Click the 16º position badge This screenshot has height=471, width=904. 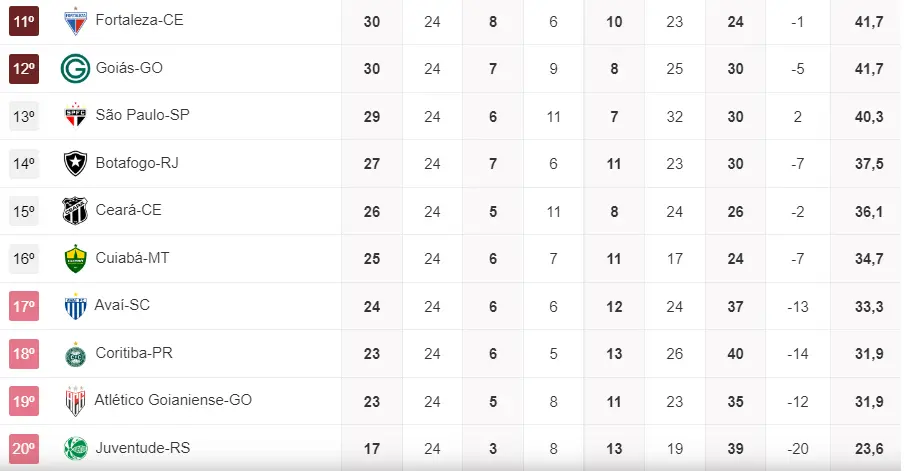click(24, 259)
